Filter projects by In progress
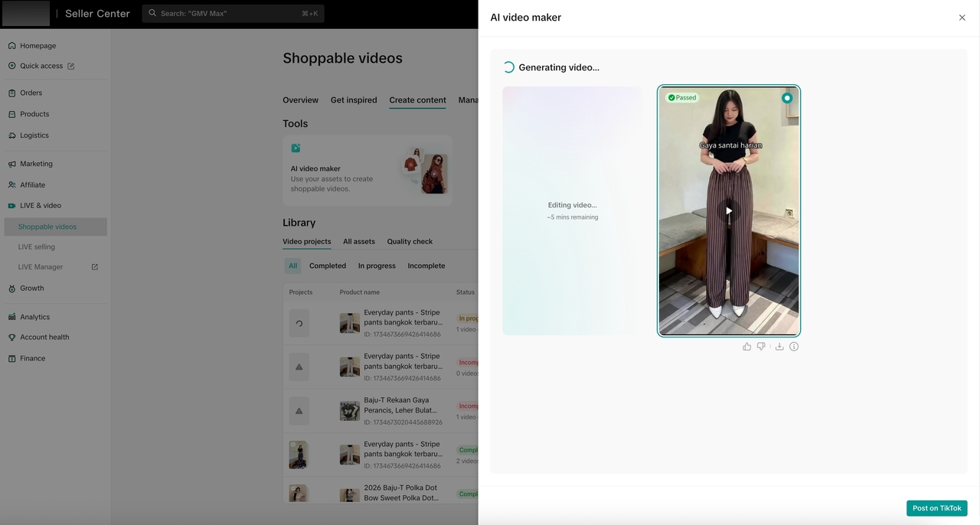The width and height of the screenshot is (980, 525). (377, 266)
